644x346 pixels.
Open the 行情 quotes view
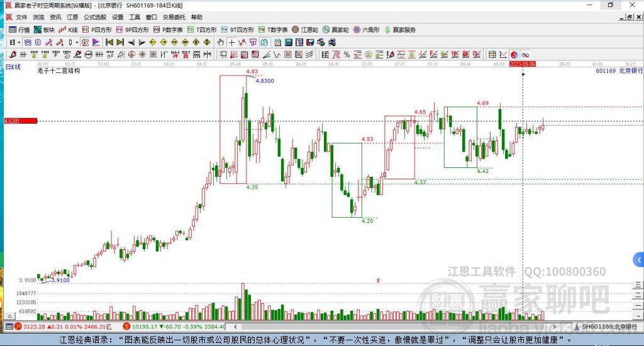(x=19, y=30)
